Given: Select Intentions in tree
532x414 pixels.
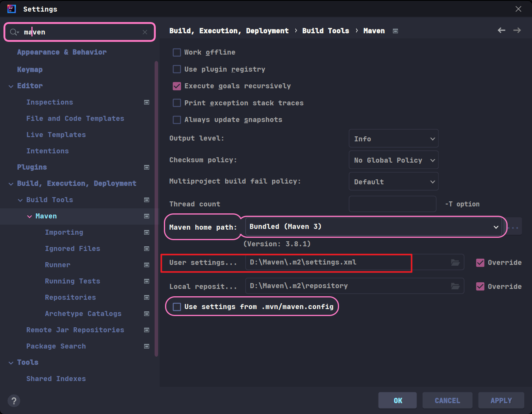Looking at the screenshot, I should (x=48, y=151).
